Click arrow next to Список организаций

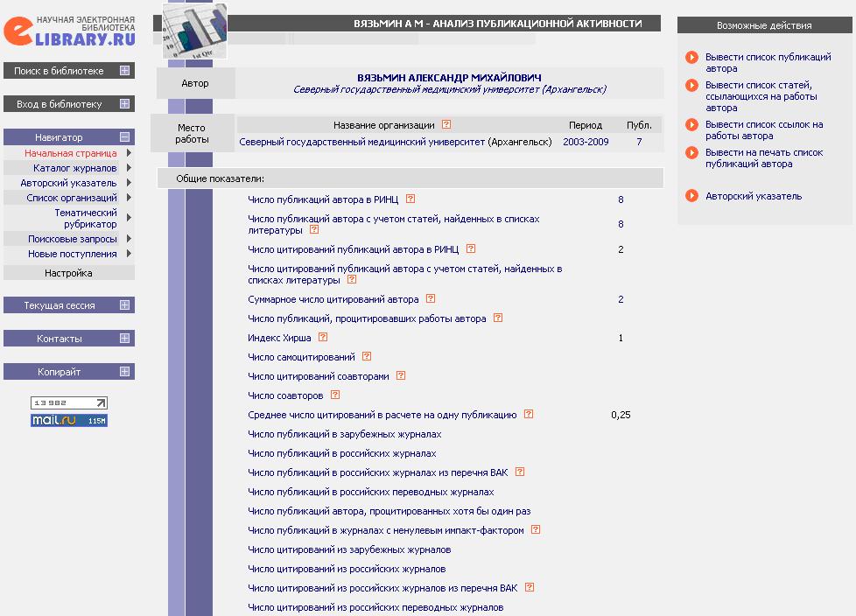(129, 197)
